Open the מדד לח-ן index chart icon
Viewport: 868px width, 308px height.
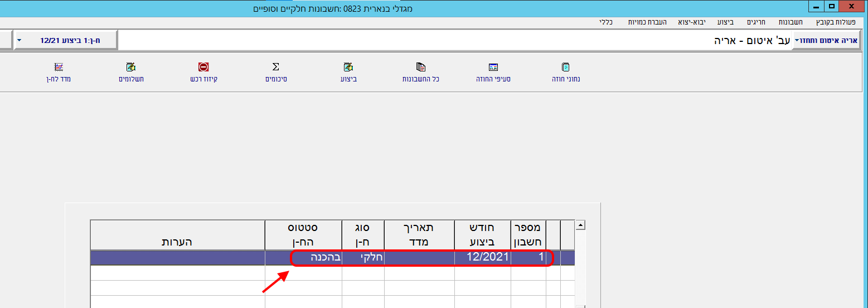[59, 68]
